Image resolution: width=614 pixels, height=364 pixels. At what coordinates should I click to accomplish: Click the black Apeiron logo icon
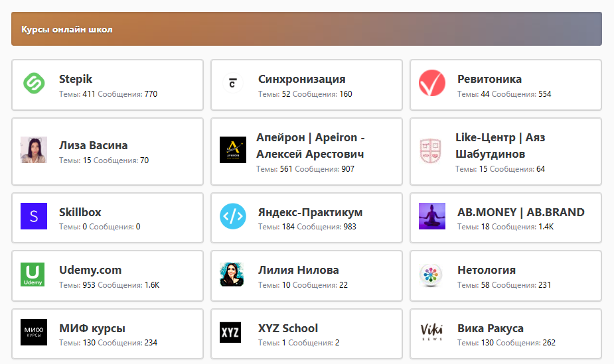point(233,150)
